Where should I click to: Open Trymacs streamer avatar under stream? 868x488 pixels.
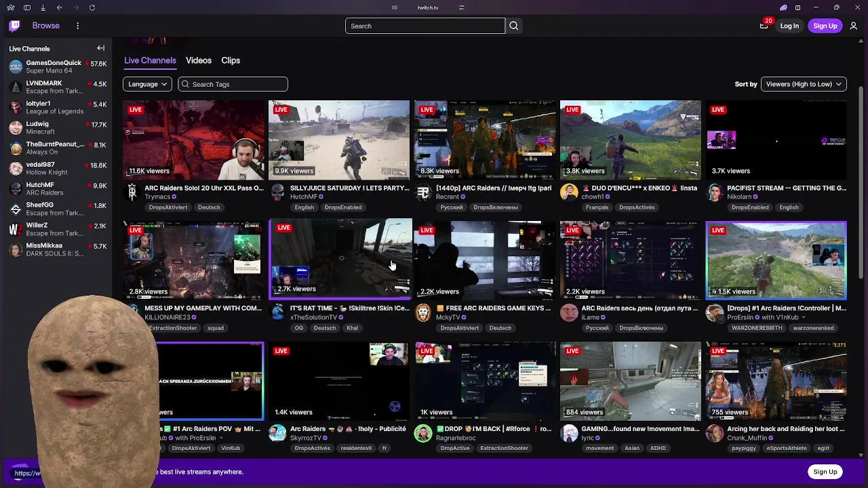[132, 192]
